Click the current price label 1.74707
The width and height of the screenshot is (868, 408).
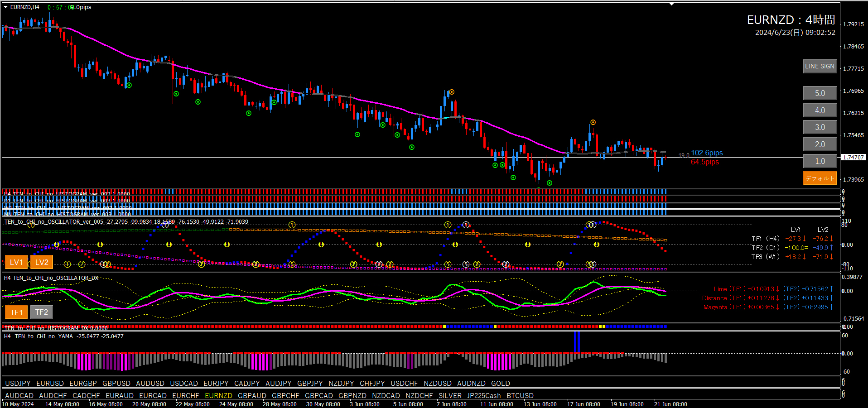[x=854, y=157]
